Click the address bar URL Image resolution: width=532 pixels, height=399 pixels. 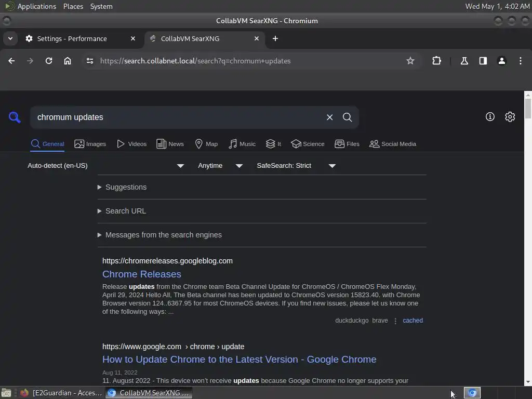195,61
